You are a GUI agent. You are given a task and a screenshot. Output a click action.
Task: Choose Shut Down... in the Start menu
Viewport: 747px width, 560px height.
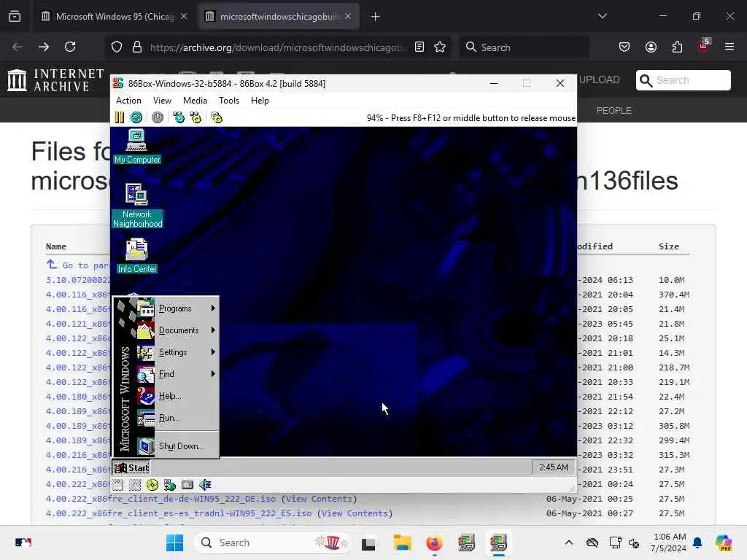[177, 446]
